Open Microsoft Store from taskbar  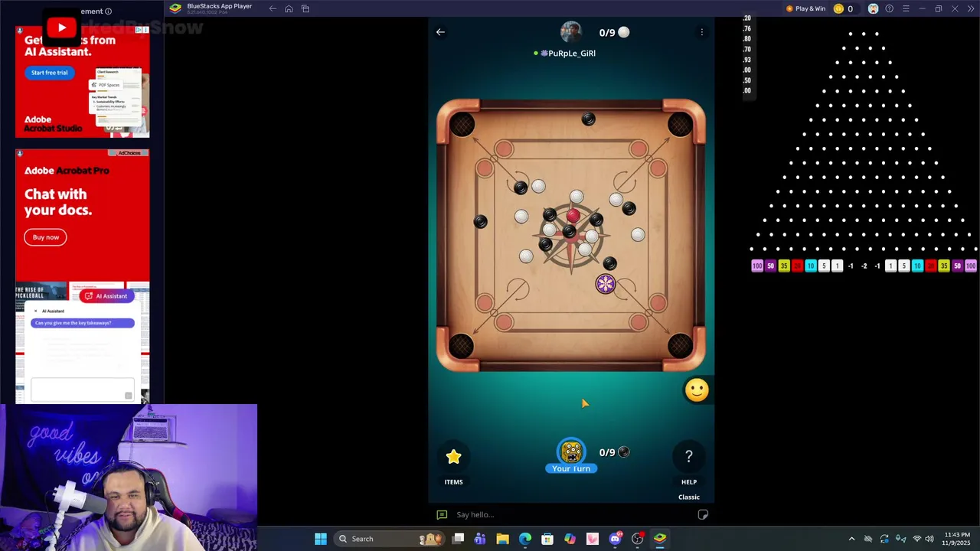coord(547,539)
